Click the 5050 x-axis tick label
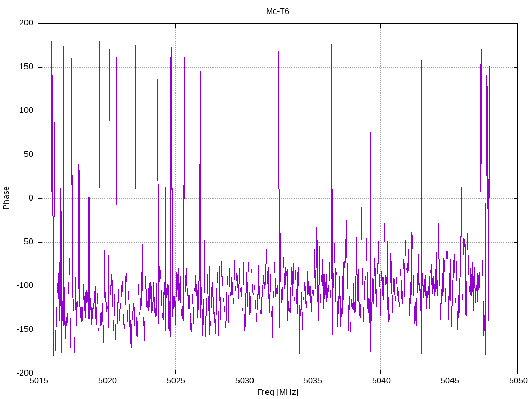This screenshot has width=532, height=399. [x=518, y=381]
